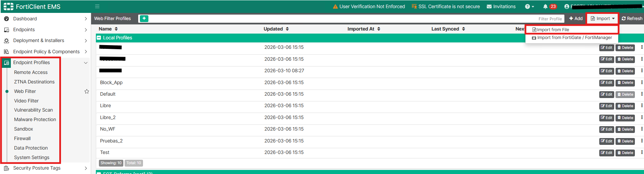Open the kebab menu for Test row
644x174 pixels.
pyautogui.click(x=642, y=152)
